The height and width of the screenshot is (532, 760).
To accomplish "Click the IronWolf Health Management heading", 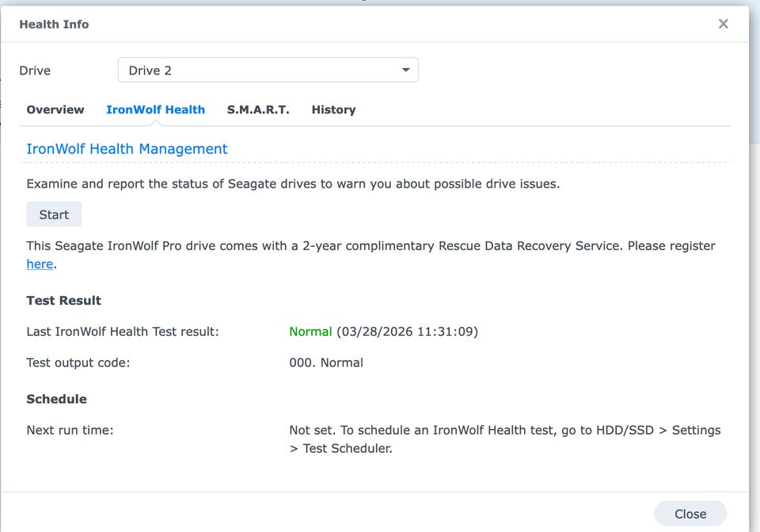I will click(x=127, y=149).
